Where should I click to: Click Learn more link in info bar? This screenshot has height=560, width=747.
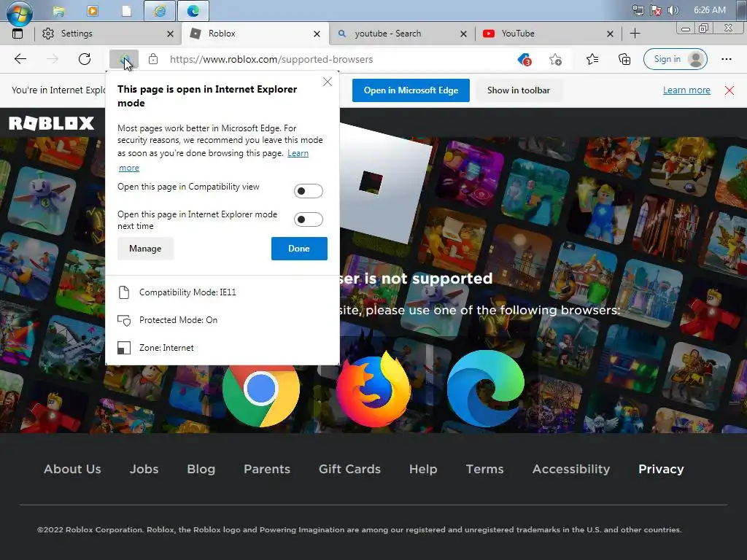coord(686,90)
